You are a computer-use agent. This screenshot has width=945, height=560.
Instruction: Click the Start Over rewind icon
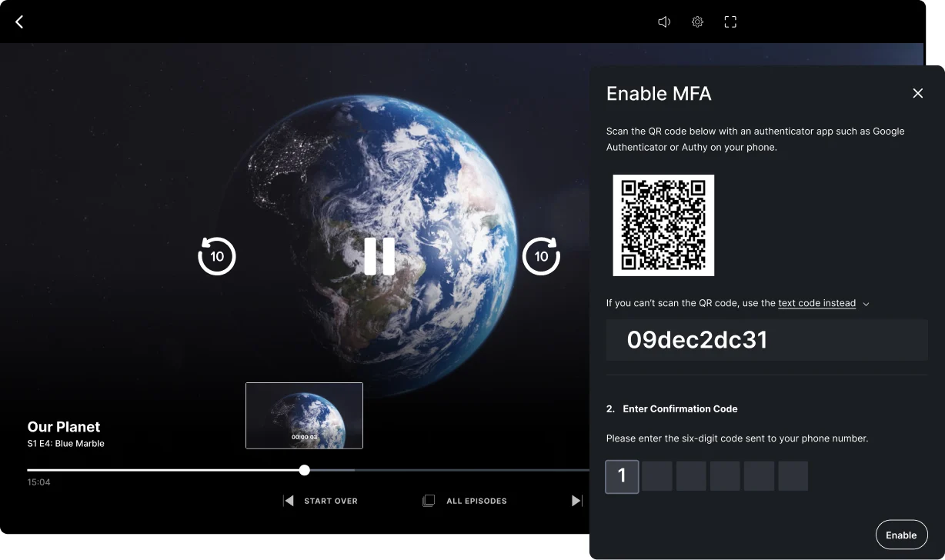tap(289, 501)
